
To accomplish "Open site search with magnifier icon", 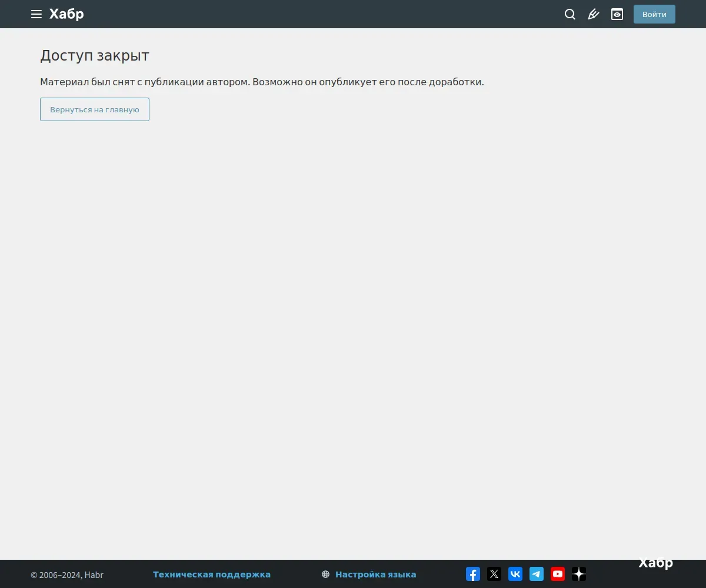I will pyautogui.click(x=570, y=14).
